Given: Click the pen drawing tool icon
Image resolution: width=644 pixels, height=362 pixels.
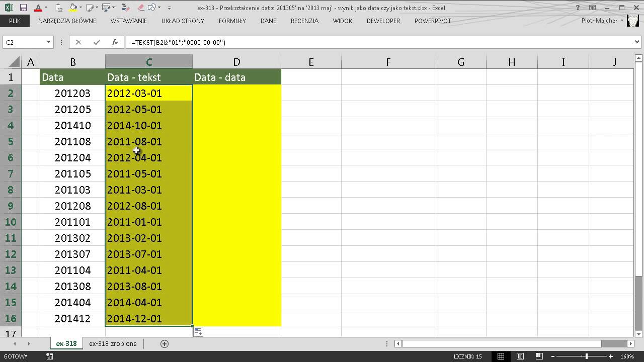Looking at the screenshot, I should point(89,8).
